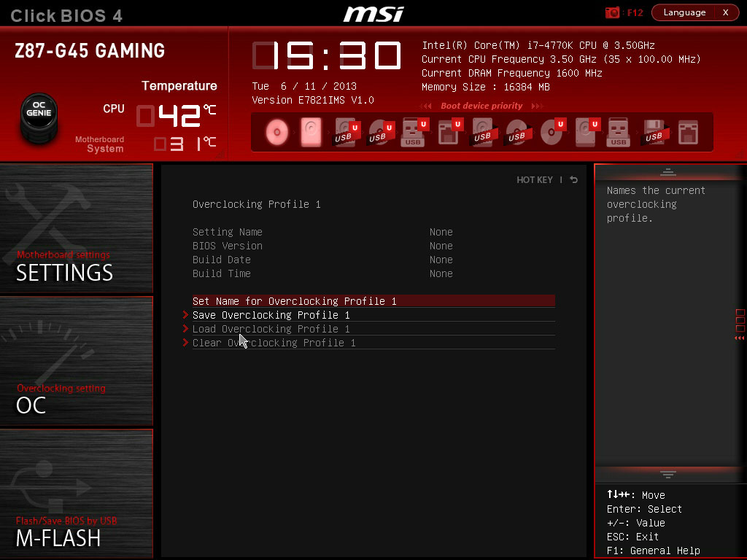Click the arrows 'Move' key hint

coord(635,495)
